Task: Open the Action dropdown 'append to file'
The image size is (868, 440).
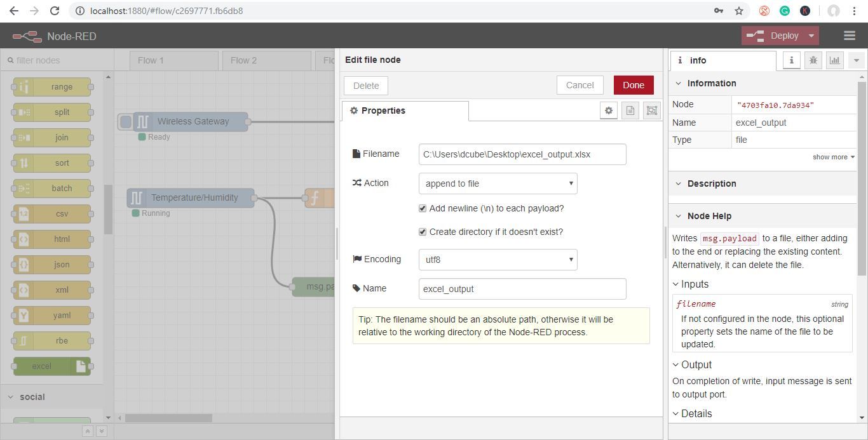Action: tap(498, 183)
